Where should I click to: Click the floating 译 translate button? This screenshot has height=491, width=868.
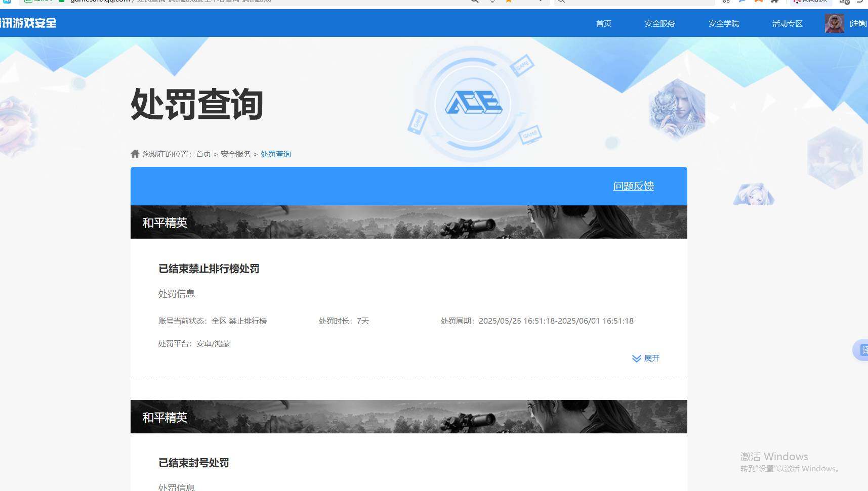point(863,350)
